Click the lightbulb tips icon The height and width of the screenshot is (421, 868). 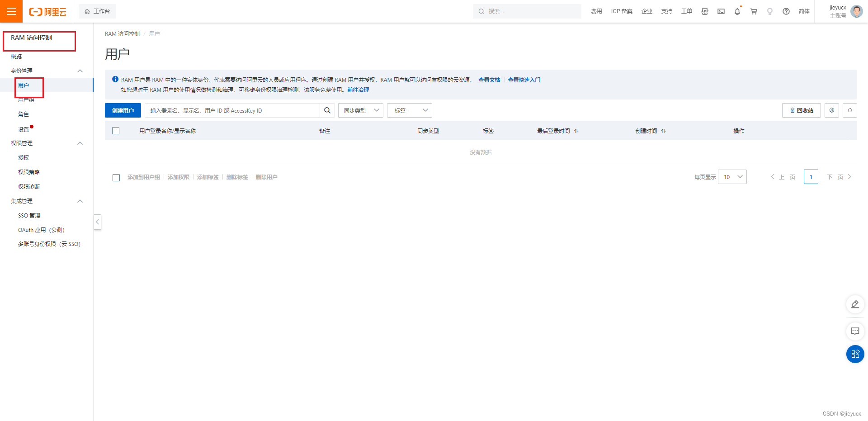pos(770,11)
